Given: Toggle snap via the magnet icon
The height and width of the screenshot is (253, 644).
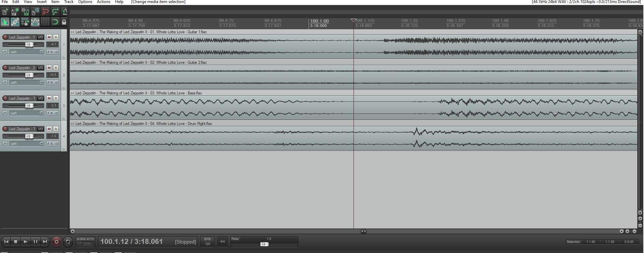Looking at the screenshot, I should pyautogui.click(x=55, y=22).
